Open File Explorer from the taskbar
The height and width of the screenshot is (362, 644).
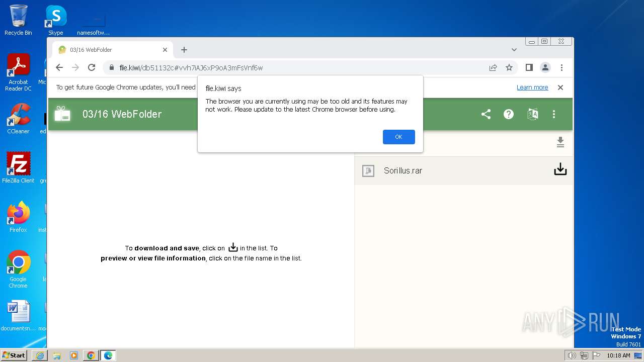(57, 355)
